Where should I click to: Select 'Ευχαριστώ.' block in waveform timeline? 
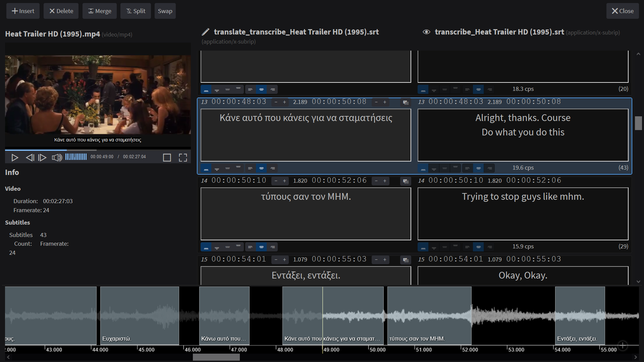[140, 315]
